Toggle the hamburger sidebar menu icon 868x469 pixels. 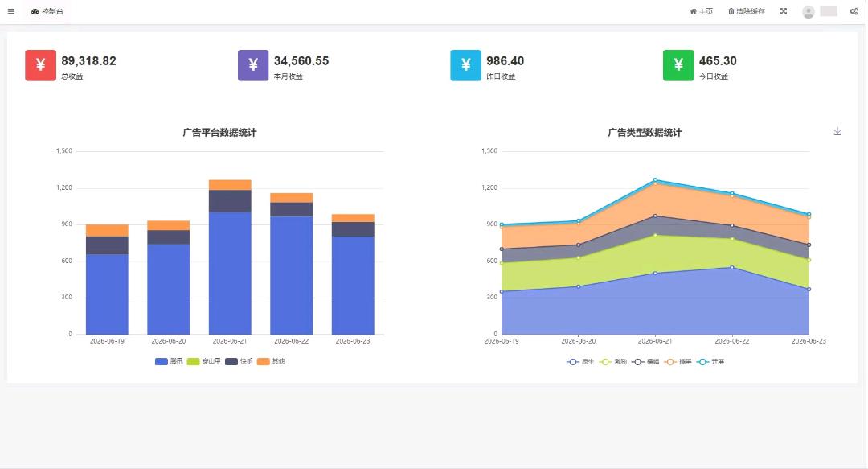click(11, 11)
